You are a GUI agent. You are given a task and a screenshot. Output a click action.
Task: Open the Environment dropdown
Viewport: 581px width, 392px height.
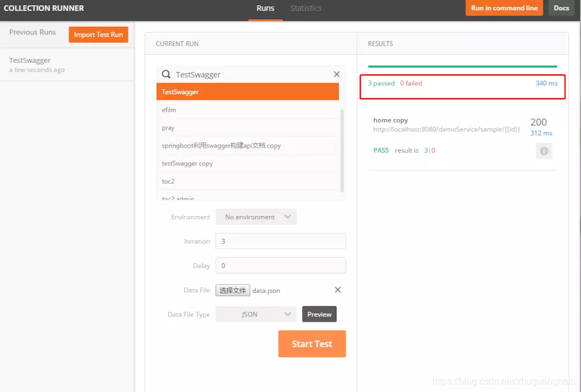(x=256, y=217)
